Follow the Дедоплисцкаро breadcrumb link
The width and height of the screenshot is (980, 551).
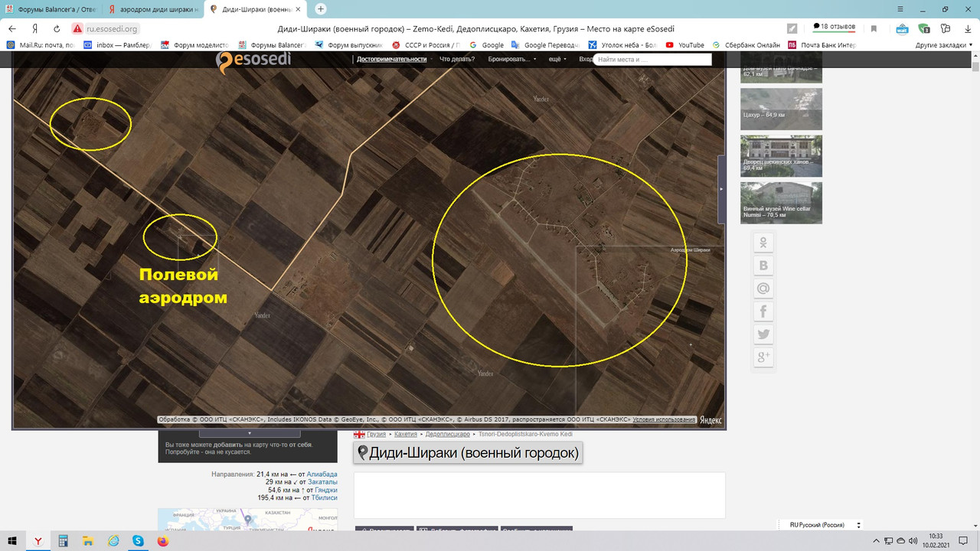[x=447, y=434]
